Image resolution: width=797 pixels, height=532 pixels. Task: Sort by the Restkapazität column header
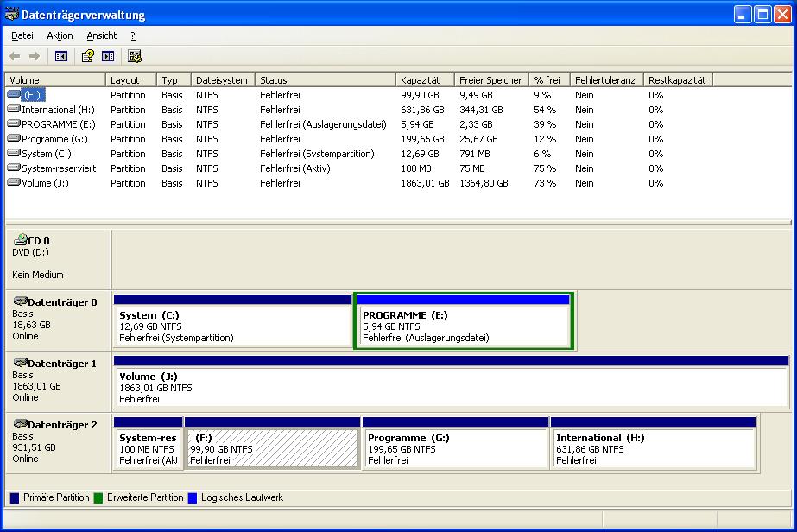click(678, 80)
